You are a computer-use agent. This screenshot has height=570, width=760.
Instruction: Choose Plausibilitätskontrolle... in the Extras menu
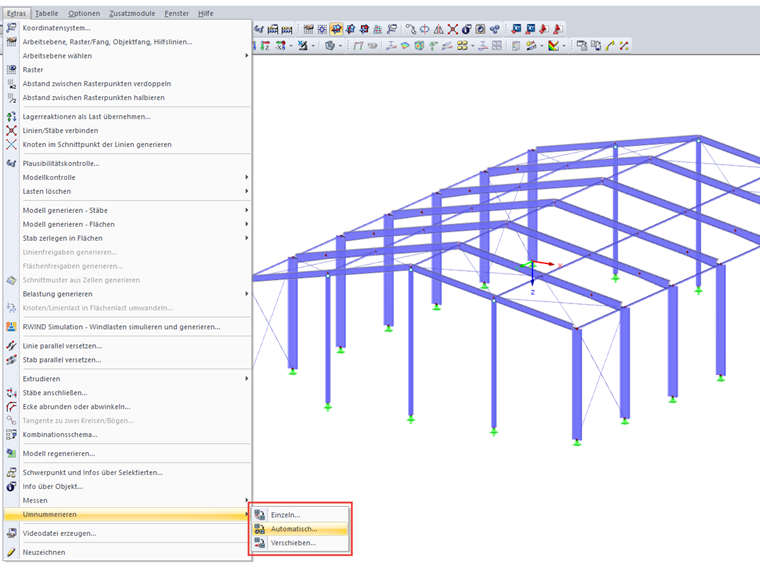tap(127, 163)
